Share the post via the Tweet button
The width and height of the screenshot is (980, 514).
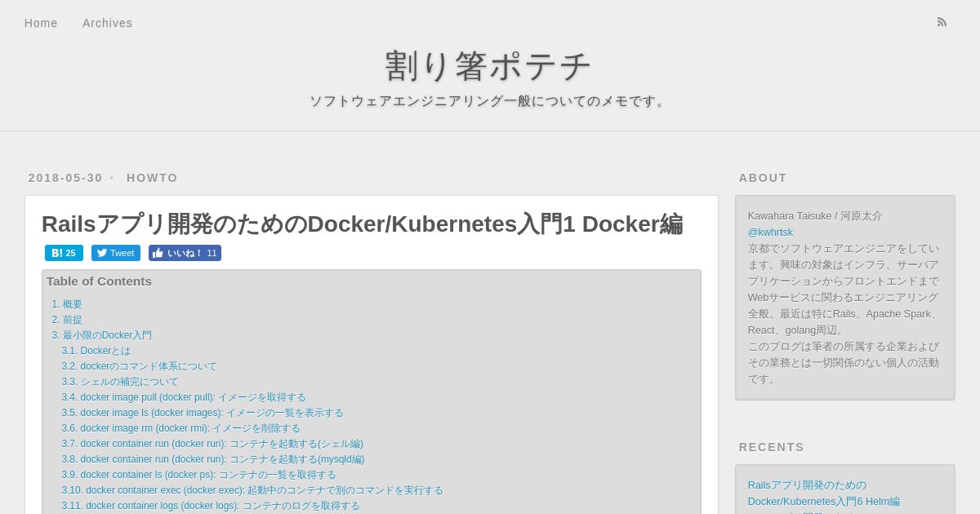pos(116,253)
